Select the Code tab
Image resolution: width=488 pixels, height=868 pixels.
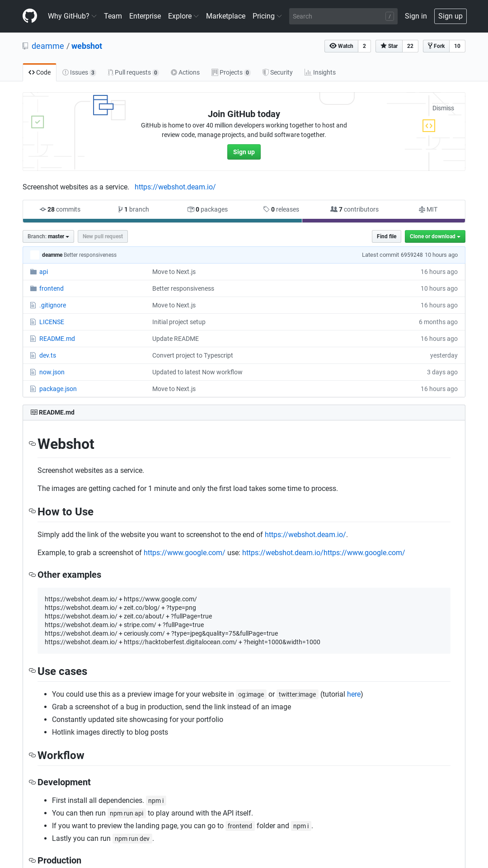[40, 72]
